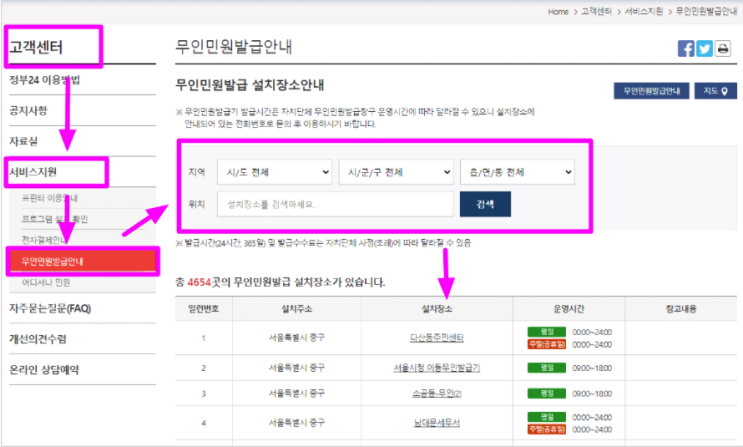Share page via Facebook icon

pyautogui.click(x=686, y=49)
